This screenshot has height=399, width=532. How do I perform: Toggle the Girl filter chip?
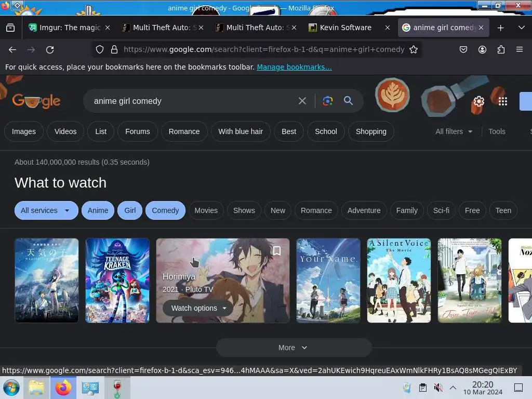tap(130, 210)
